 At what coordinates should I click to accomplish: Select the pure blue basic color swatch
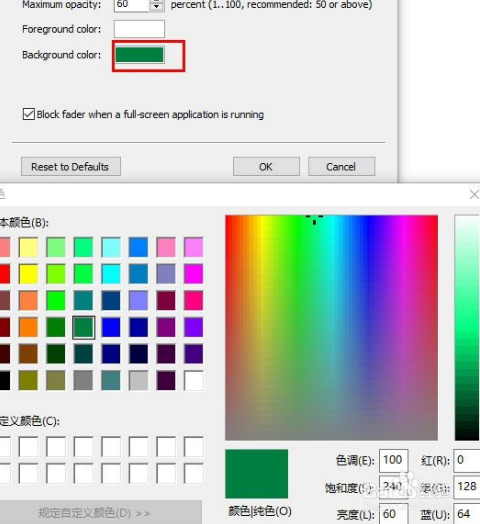[111, 327]
